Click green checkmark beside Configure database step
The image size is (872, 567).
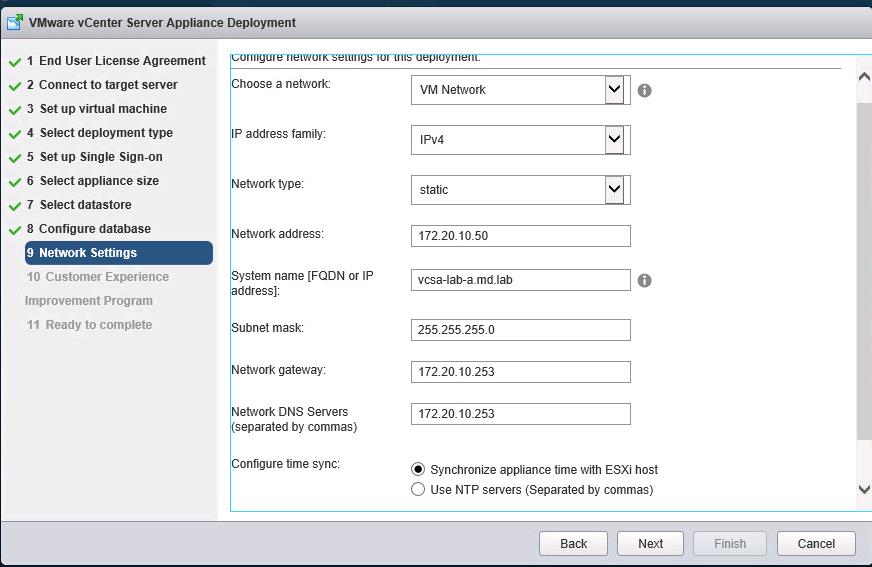point(15,230)
